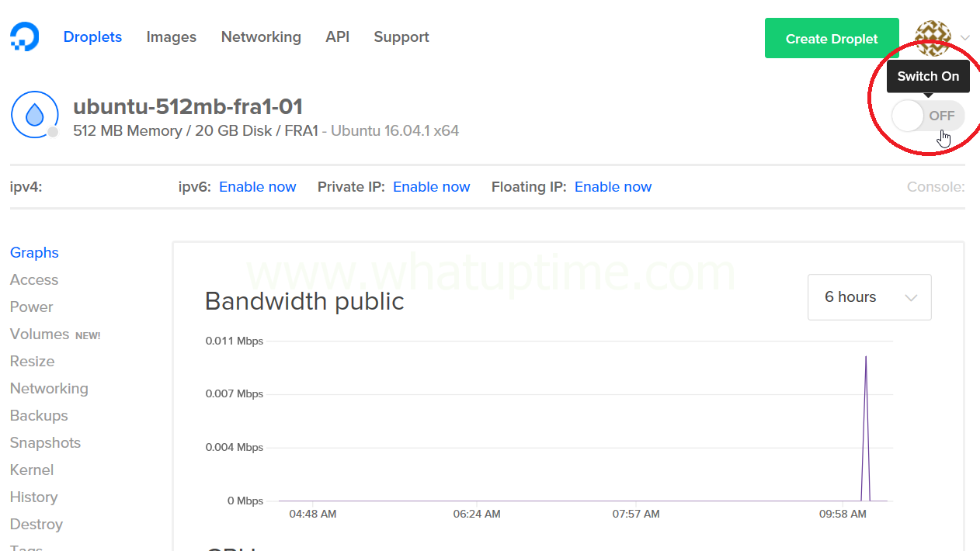Select Power in the sidebar

point(32,307)
